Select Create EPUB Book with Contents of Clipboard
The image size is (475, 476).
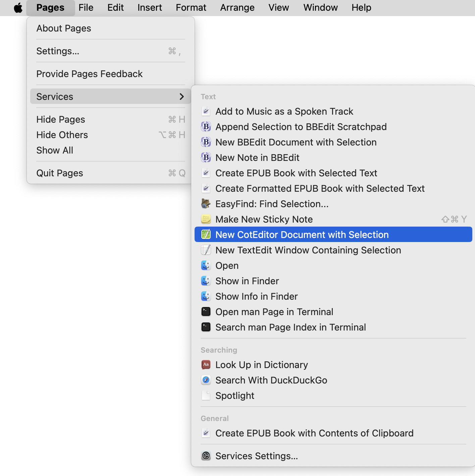(x=333, y=433)
